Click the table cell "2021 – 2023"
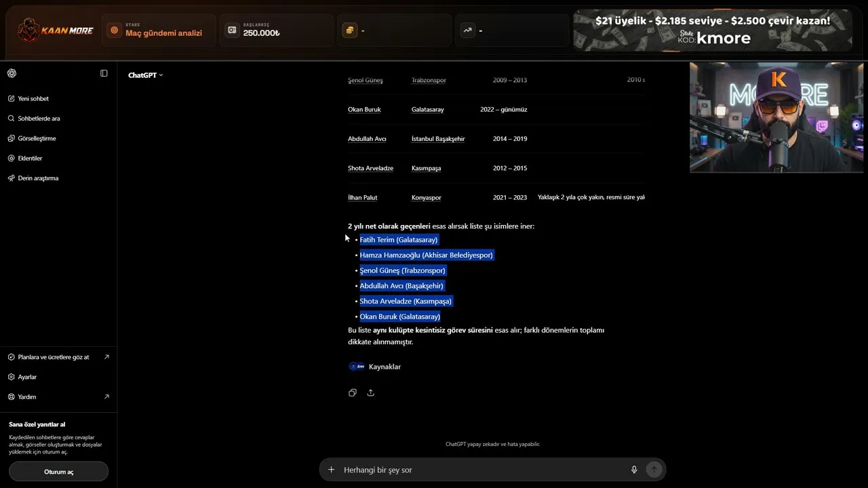Image resolution: width=868 pixels, height=488 pixels. pos(510,198)
